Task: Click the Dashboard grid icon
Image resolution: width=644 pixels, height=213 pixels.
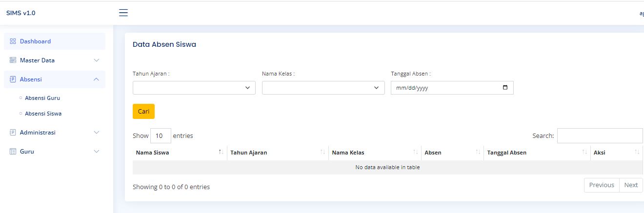Action: pyautogui.click(x=13, y=41)
